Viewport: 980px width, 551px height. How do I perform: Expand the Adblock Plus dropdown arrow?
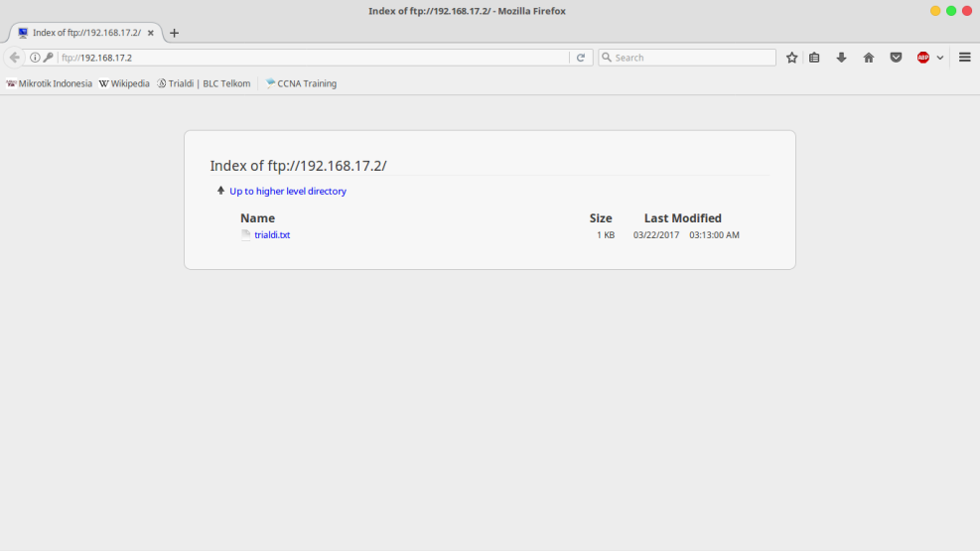tap(940, 58)
